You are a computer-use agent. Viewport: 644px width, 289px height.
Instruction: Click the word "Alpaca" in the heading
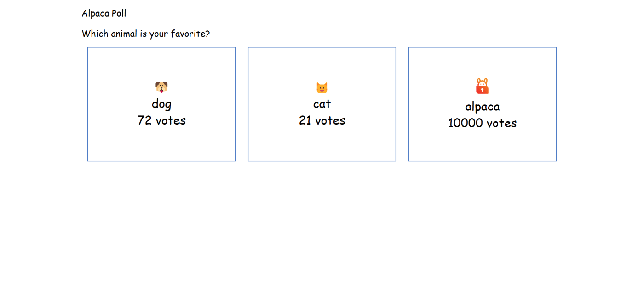(95, 13)
